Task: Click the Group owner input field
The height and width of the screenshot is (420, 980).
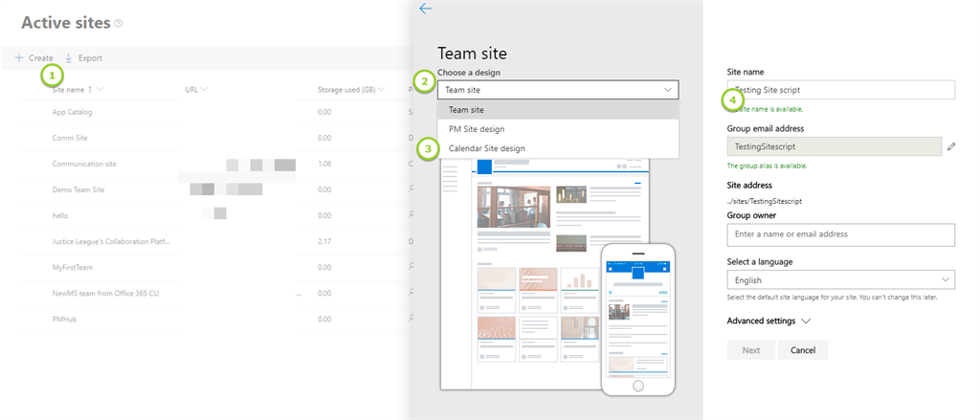Action: [840, 234]
